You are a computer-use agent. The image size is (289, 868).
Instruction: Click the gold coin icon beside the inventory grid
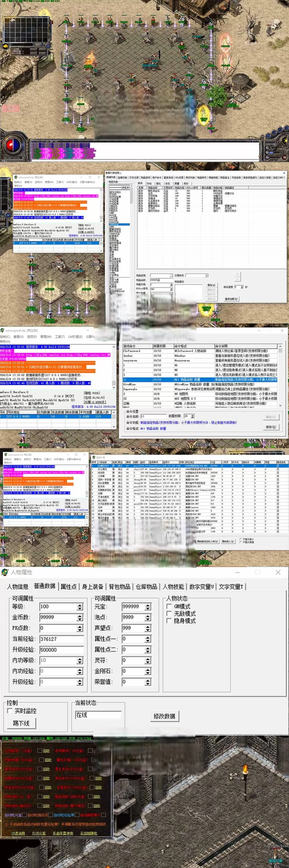[x=6, y=46]
